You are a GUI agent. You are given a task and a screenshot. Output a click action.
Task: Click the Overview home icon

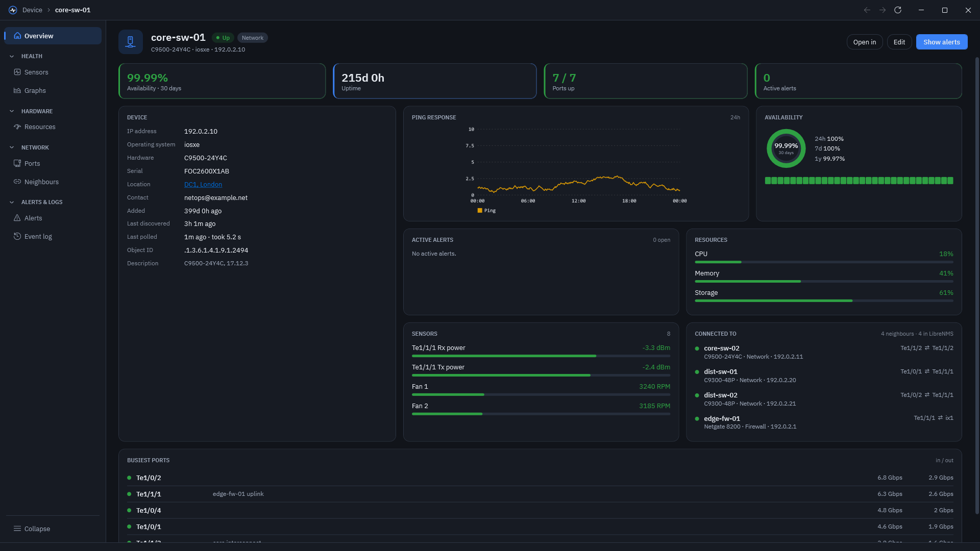pos(17,36)
